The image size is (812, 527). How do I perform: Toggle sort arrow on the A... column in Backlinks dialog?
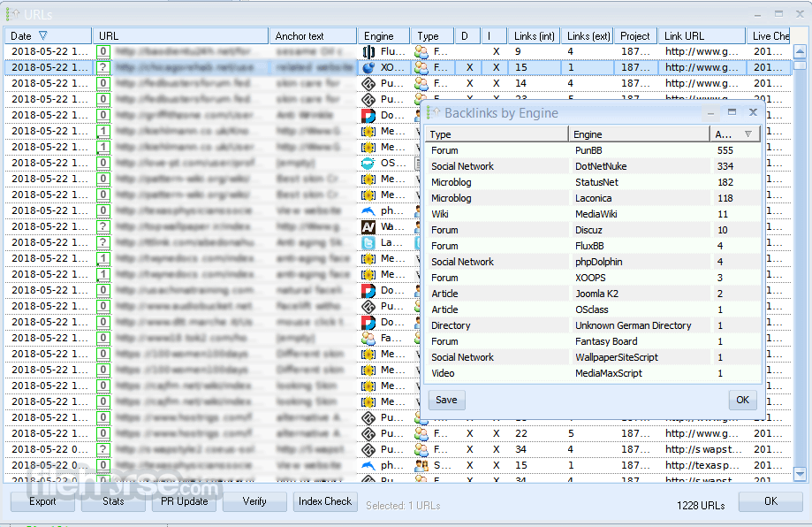(747, 134)
